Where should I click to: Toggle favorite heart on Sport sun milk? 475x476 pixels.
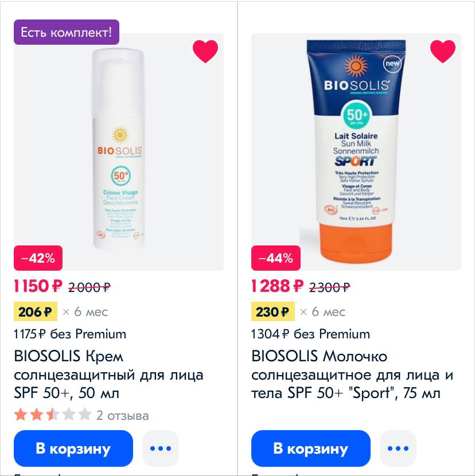(x=443, y=51)
